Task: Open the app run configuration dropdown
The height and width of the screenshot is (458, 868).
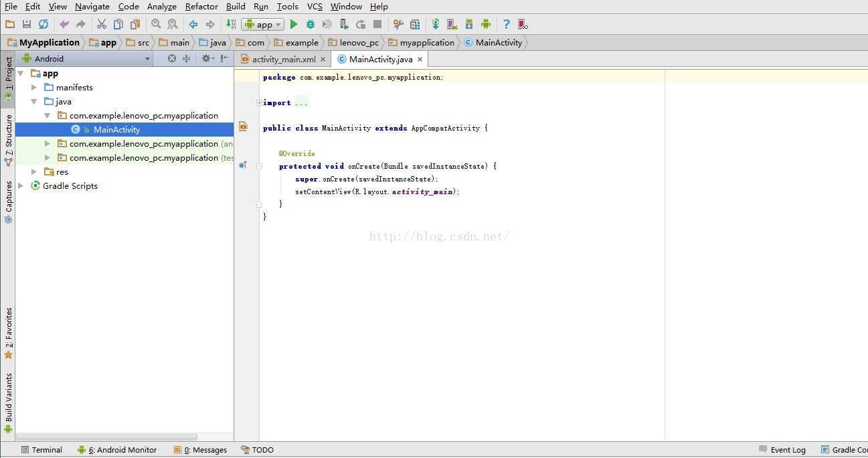Action: tap(263, 25)
